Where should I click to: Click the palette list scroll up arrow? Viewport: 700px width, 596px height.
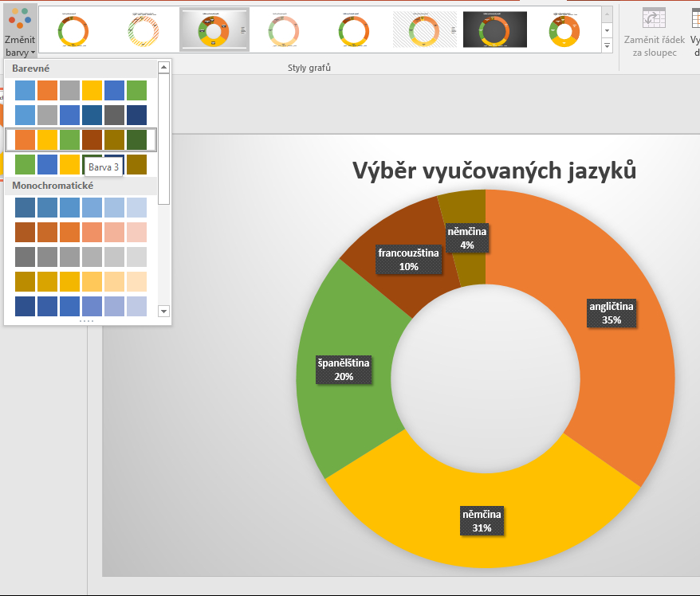(x=164, y=67)
